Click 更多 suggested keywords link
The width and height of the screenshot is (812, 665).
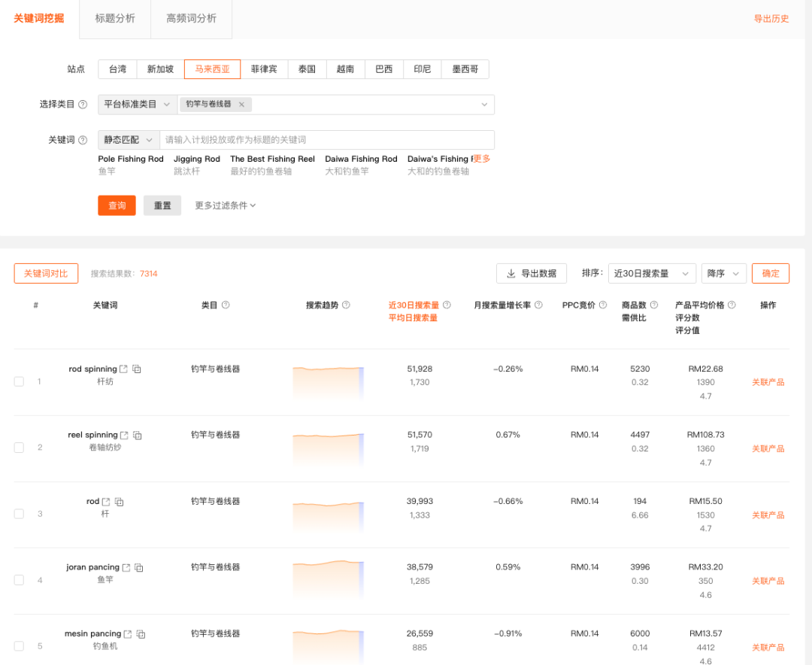tap(482, 159)
